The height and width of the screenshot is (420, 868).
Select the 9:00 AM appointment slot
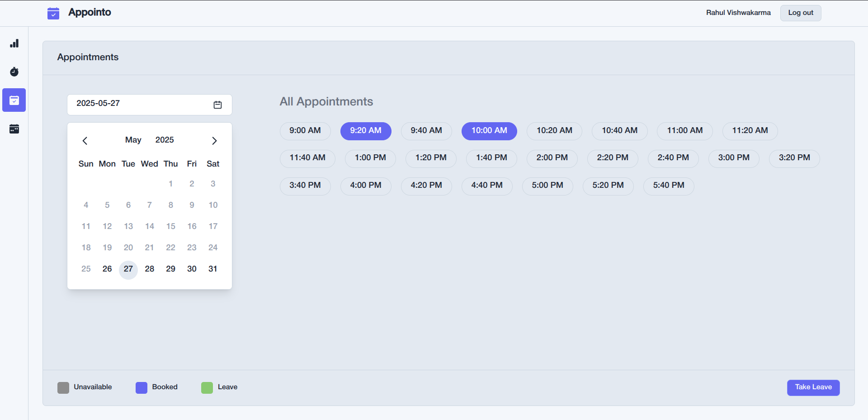[305, 131]
